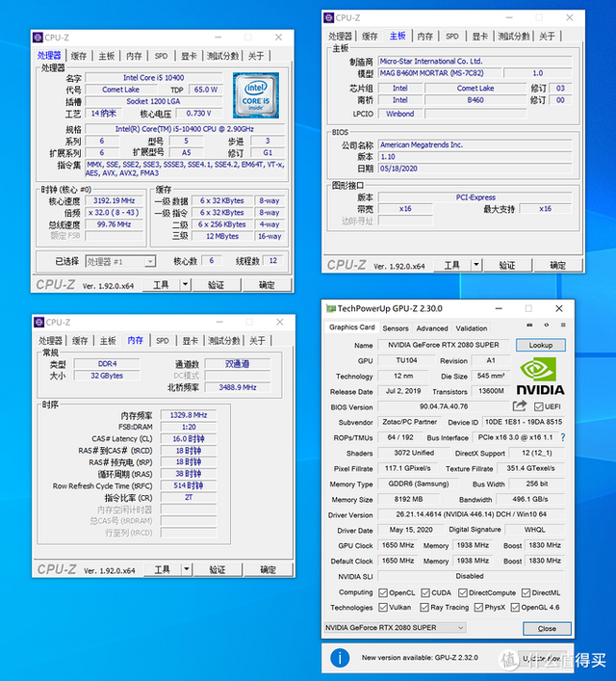Click the NVIDIA logo in GPU-Z
Viewport: 616px width, 681px height.
(x=540, y=376)
